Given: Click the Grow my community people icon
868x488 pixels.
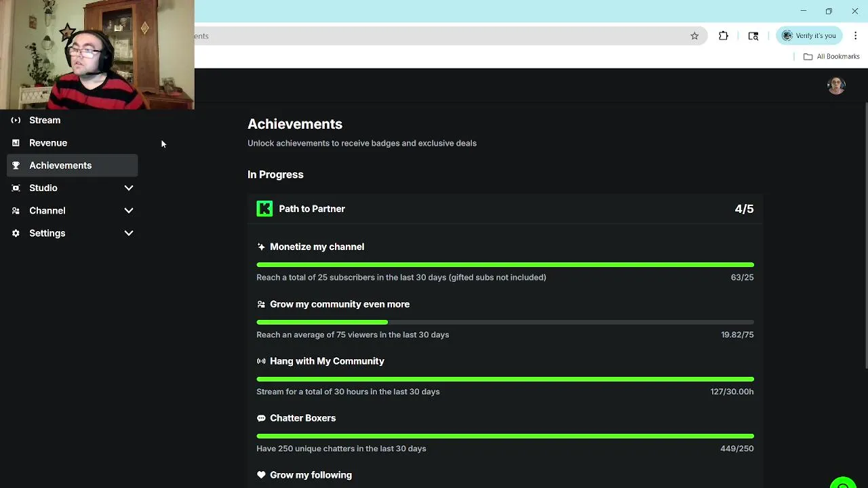Looking at the screenshot, I should point(261,304).
